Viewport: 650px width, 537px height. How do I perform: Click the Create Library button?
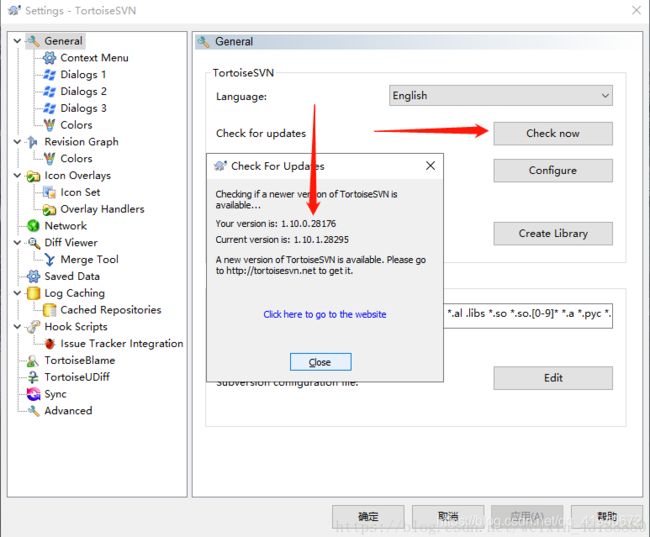553,233
